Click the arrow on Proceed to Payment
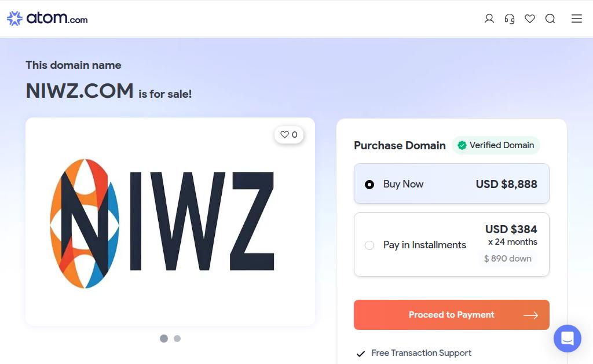This screenshot has height=364, width=593. [x=530, y=315]
